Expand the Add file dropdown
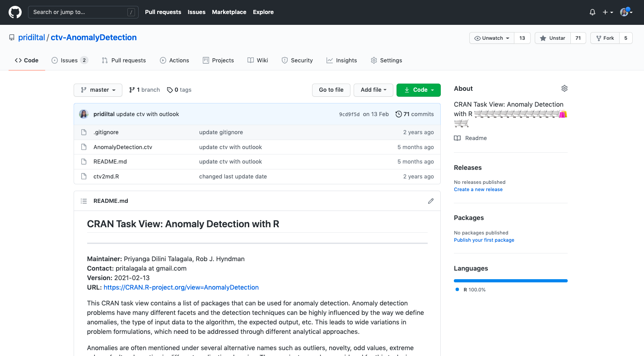The image size is (644, 356). point(373,90)
